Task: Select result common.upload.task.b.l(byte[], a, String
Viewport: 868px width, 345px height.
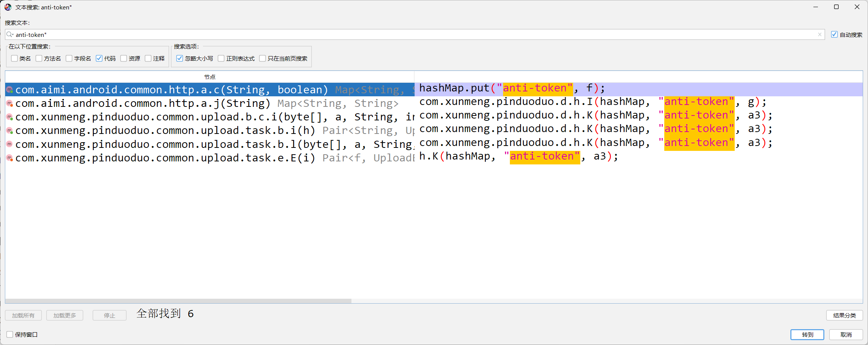Action: (x=210, y=144)
